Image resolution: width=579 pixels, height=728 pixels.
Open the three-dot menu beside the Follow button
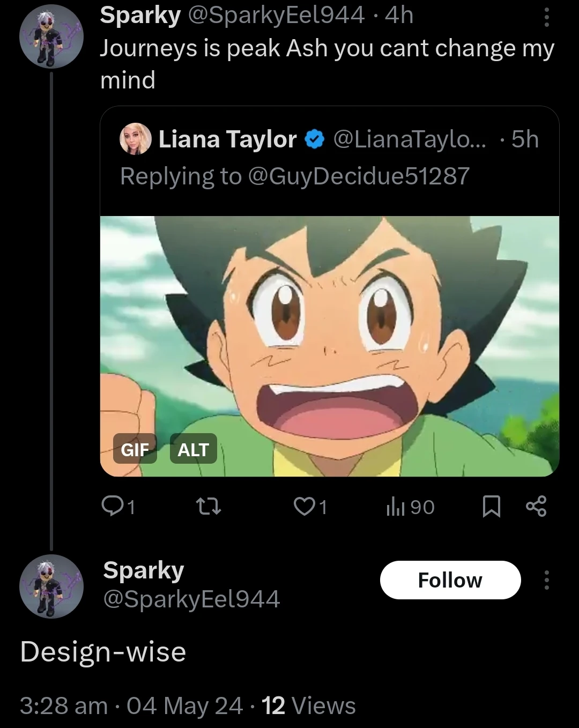(547, 580)
